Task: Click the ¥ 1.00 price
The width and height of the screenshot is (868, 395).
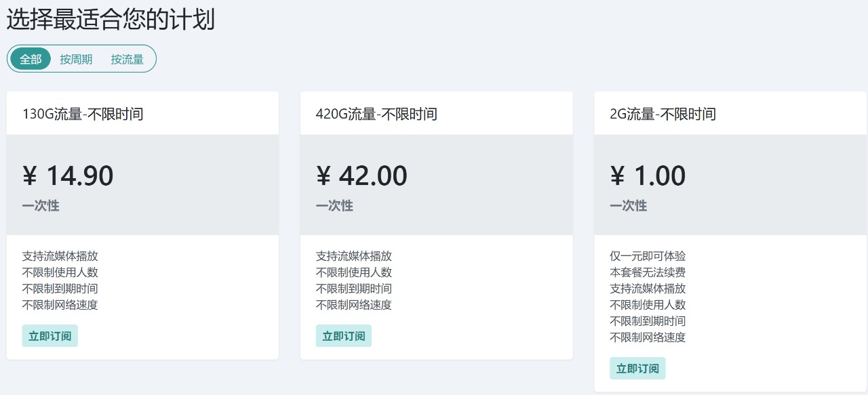Action: click(x=648, y=176)
